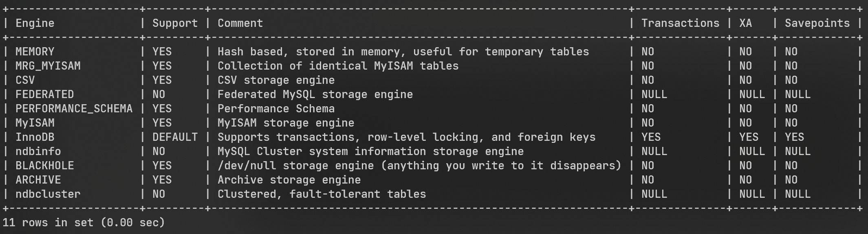This screenshot has width=868, height=234.
Task: Click the Engine column header
Action: 35,23
